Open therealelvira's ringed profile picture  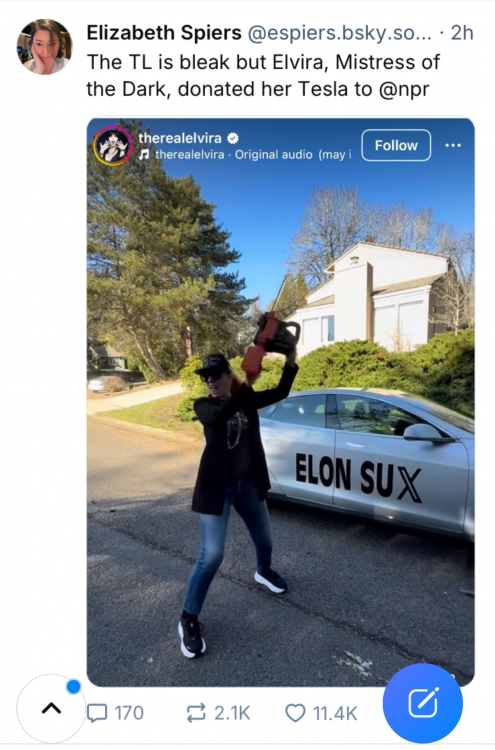pyautogui.click(x=113, y=146)
